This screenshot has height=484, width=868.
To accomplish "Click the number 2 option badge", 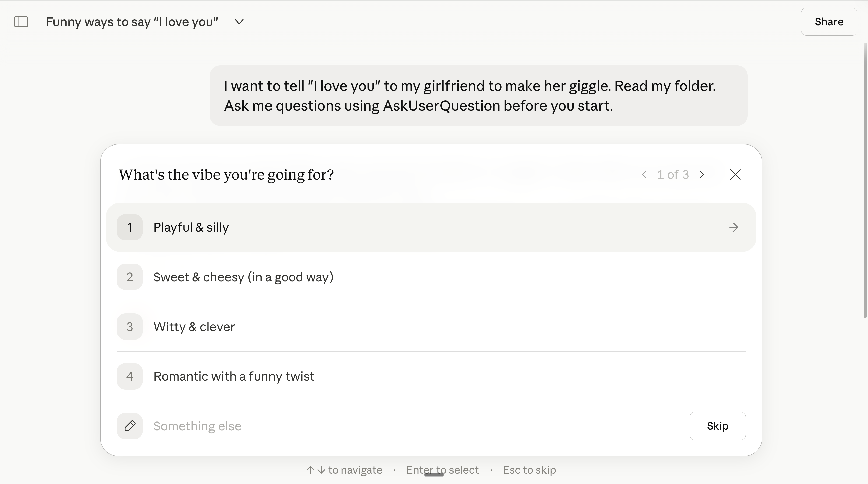I will click(130, 277).
